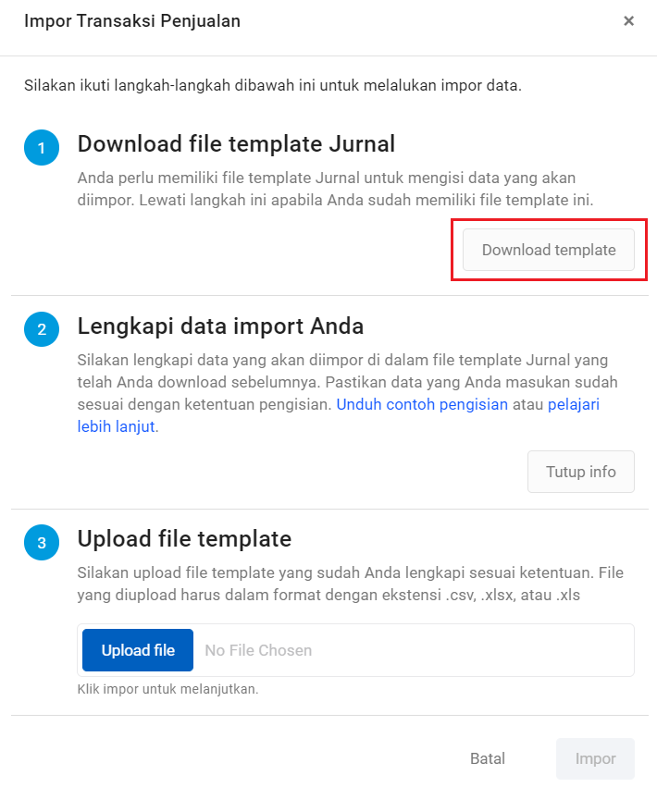Click the step 3 circle icon

42,542
